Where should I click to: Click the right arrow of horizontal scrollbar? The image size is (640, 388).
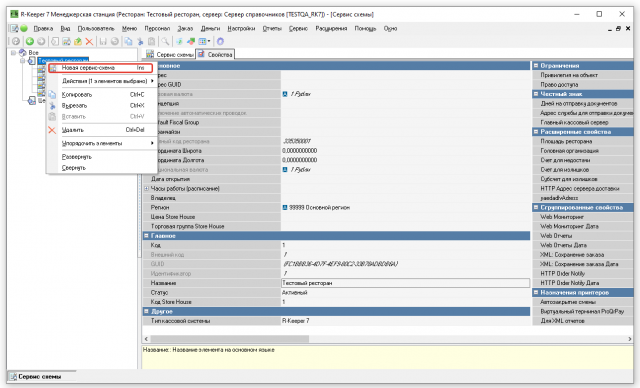629,339
